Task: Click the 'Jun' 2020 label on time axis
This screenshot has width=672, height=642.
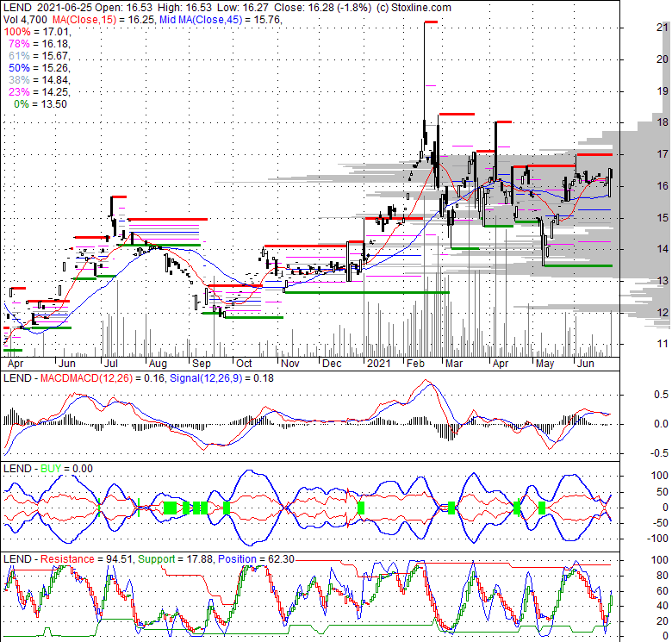Action: click(66, 364)
